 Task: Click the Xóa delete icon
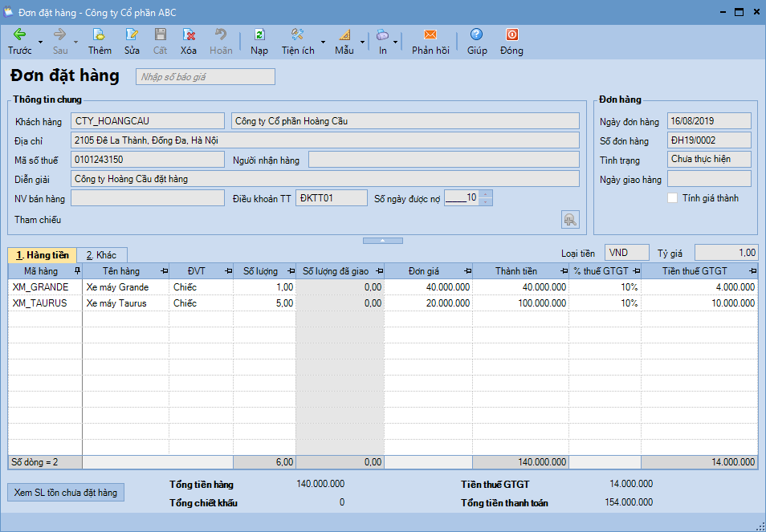189,35
